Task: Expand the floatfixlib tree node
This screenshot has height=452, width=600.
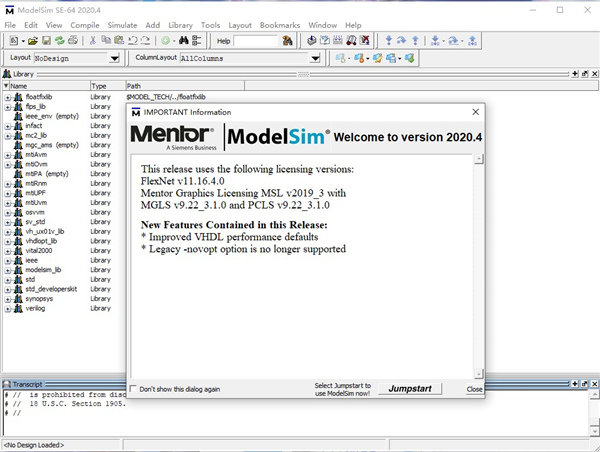Action: 7,97
